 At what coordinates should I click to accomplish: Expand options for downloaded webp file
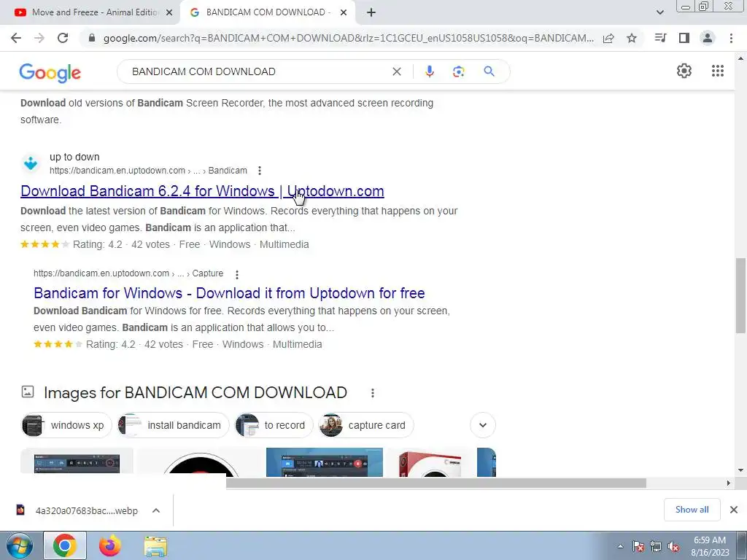(156, 510)
